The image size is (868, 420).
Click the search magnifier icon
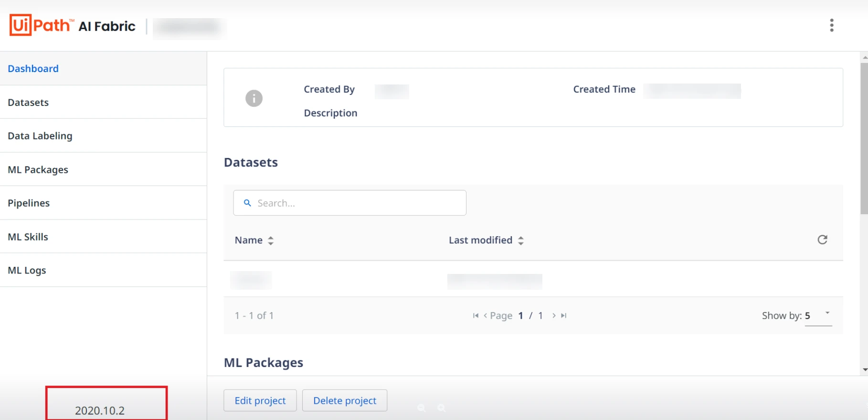coord(247,203)
